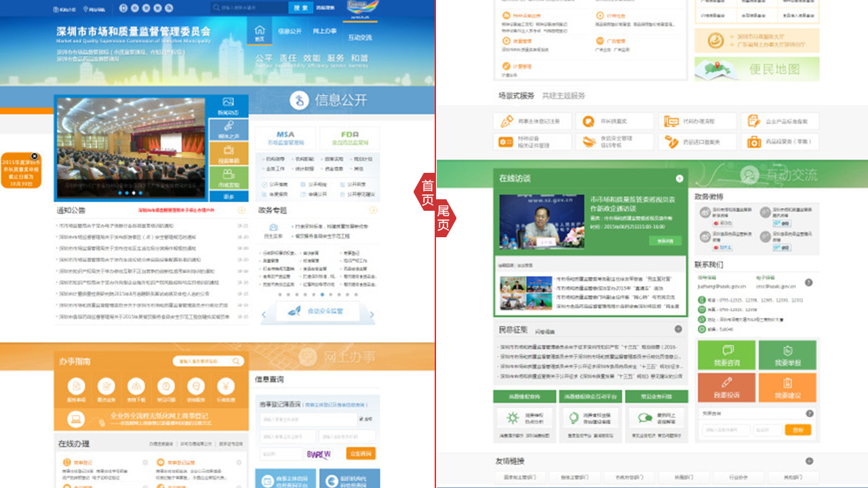Open the 网上办事 navigation tab

(325, 31)
